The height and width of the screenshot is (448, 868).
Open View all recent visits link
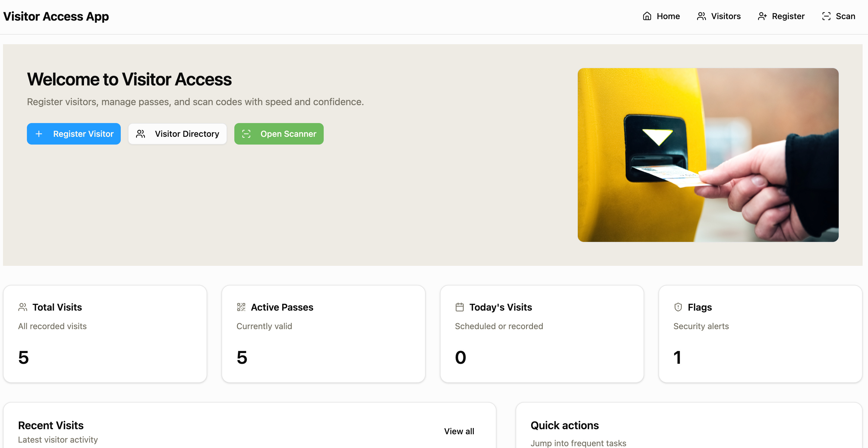pyautogui.click(x=459, y=431)
